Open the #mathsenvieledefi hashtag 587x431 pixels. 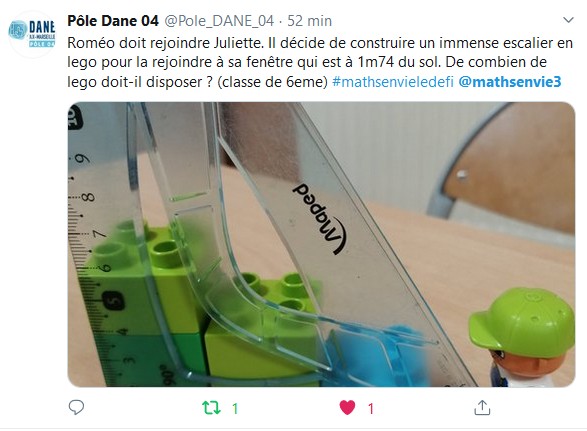393,82
